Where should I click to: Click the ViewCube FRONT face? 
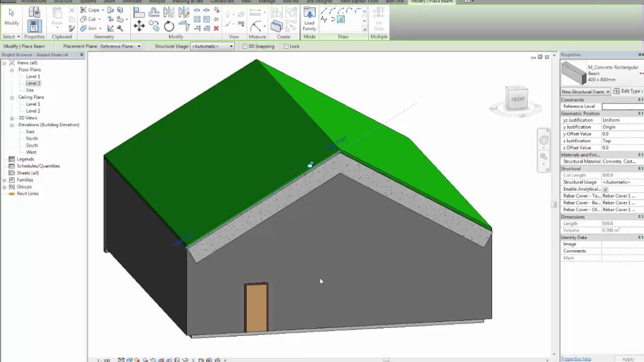[x=517, y=99]
